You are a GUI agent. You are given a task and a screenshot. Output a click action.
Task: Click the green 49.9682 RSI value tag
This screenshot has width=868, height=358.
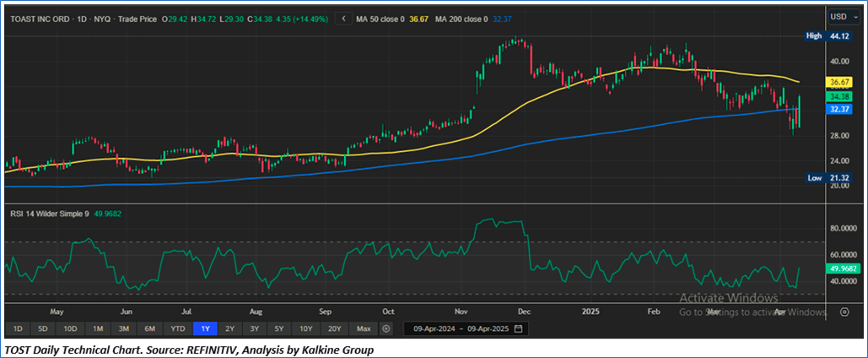tap(841, 268)
